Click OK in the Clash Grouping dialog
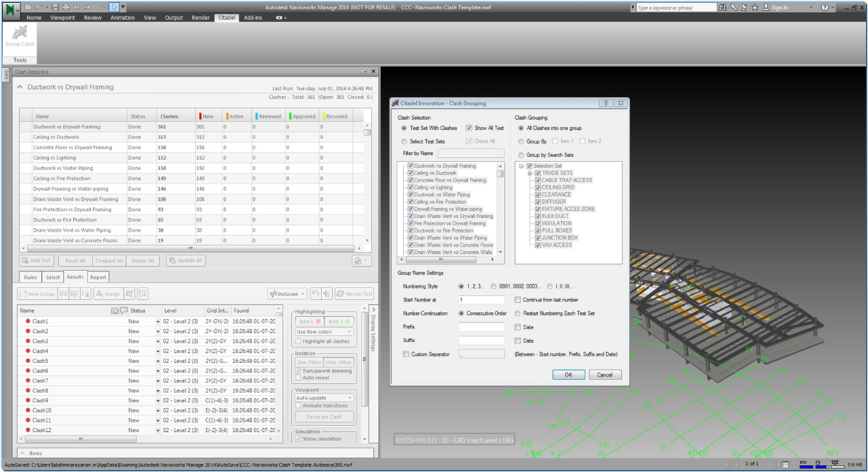The image size is (868, 472). tap(569, 374)
